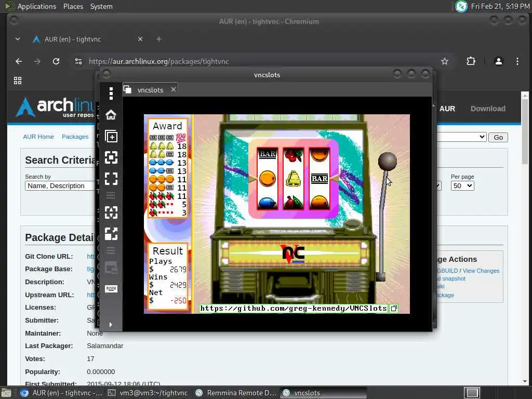Click the Go button on AUR search
Image resolution: width=532 pixels, height=399 pixels.
coord(498,137)
